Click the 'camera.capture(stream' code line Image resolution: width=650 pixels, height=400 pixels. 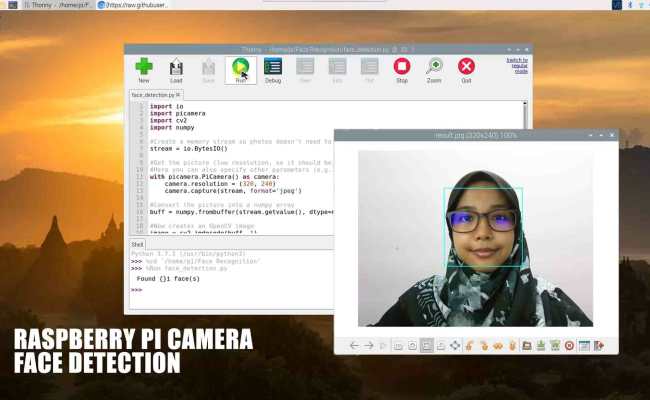coord(233,191)
